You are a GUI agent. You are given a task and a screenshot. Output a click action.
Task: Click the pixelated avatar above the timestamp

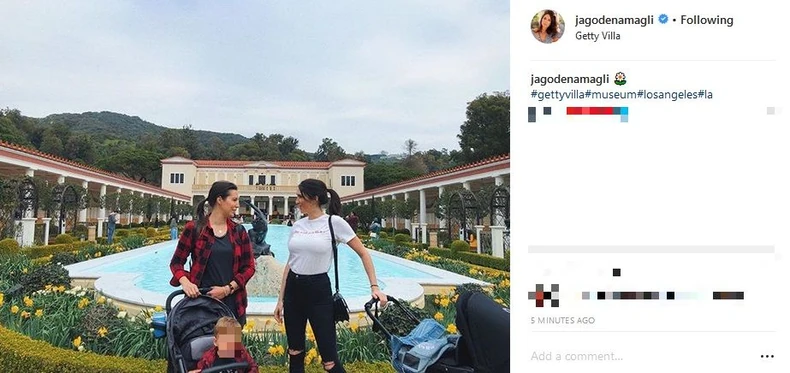coord(543,295)
